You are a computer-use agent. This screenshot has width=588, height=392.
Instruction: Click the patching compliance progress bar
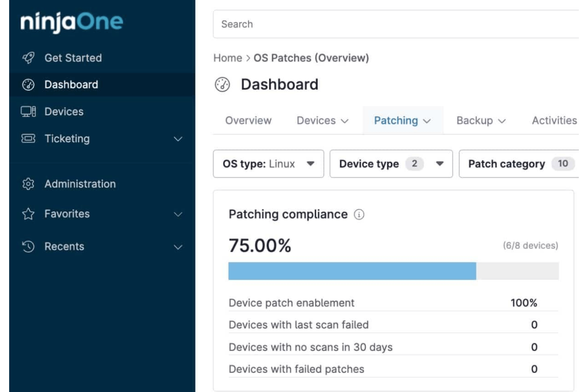[x=393, y=271]
